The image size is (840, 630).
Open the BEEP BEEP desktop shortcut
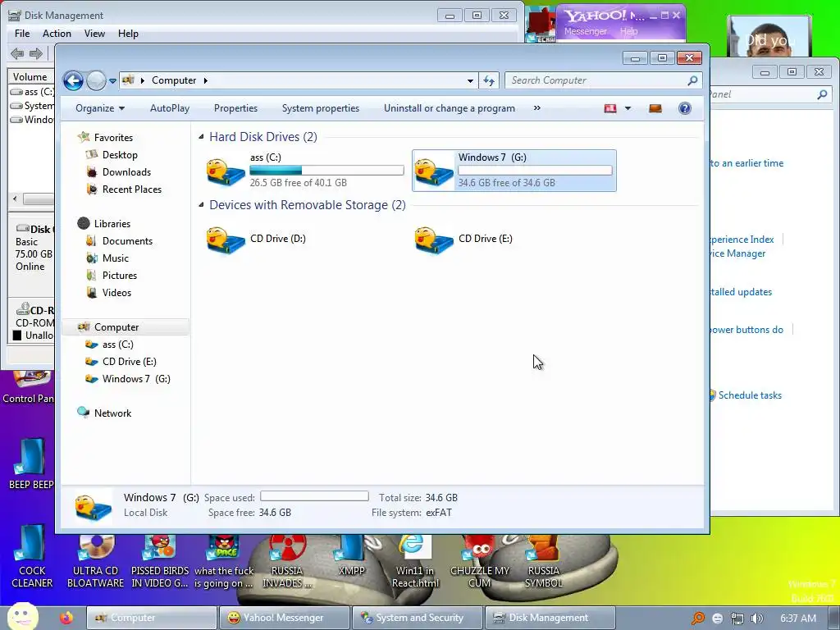[x=31, y=464]
